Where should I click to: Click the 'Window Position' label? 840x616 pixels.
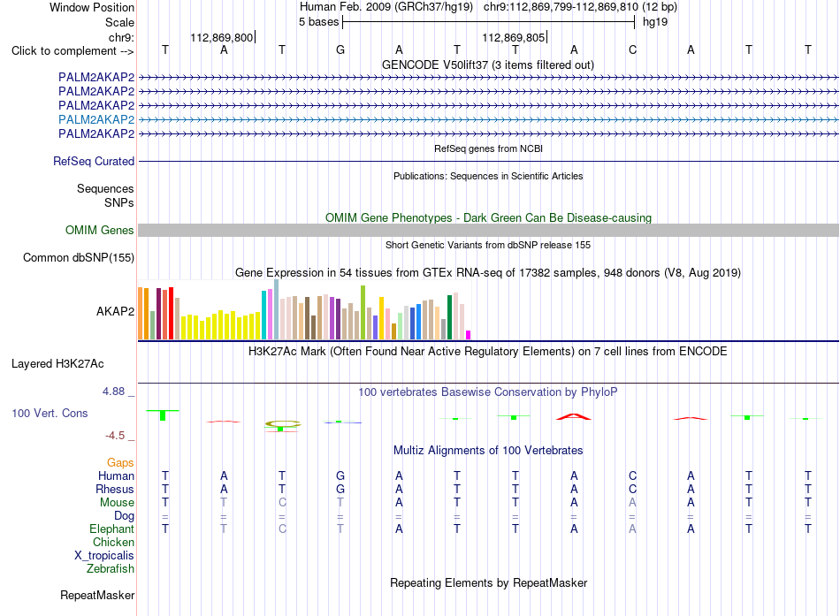[92, 7]
